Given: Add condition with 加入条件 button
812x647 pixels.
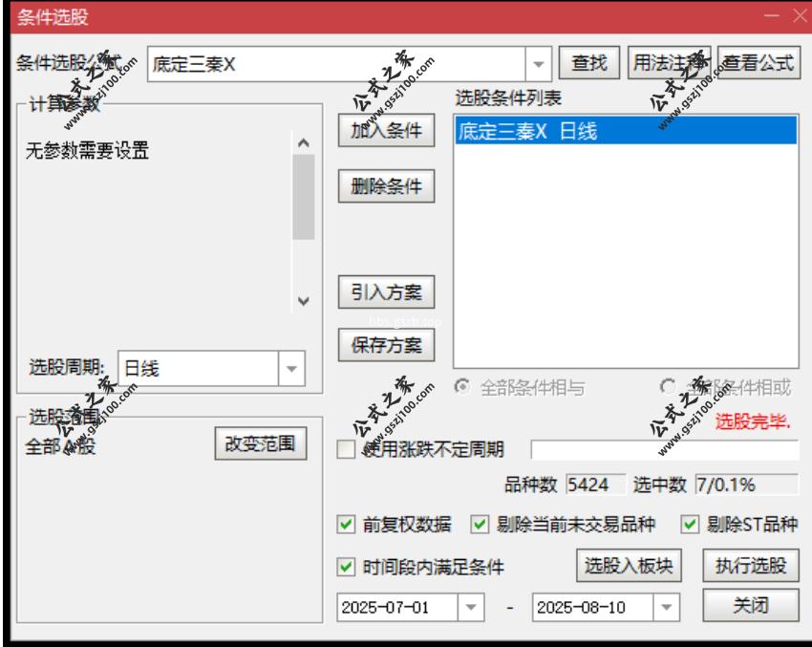Looking at the screenshot, I should click(x=386, y=131).
